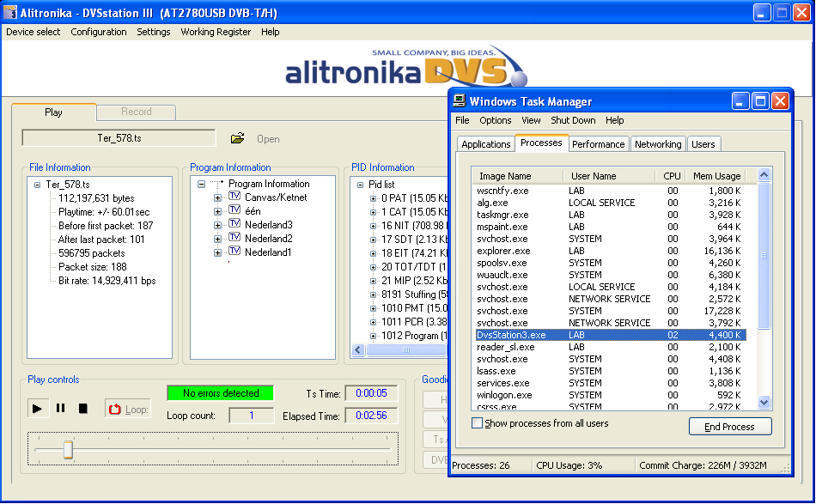
Task: Click the TV icon beside Canvas/Ketnet
Action: (234, 197)
